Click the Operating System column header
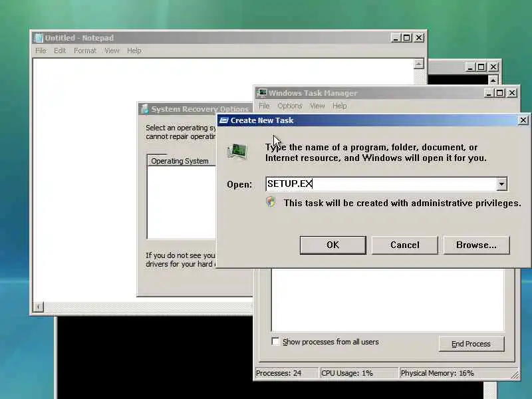The image size is (532, 399). point(181,161)
